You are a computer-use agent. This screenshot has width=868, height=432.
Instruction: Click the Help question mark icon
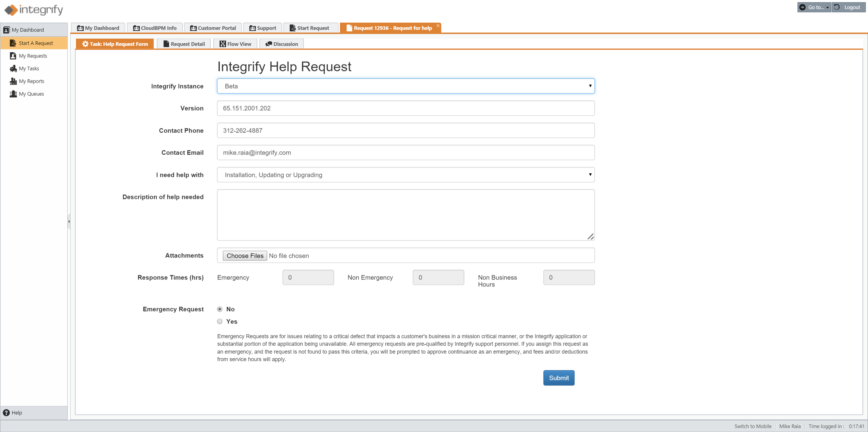click(x=6, y=412)
